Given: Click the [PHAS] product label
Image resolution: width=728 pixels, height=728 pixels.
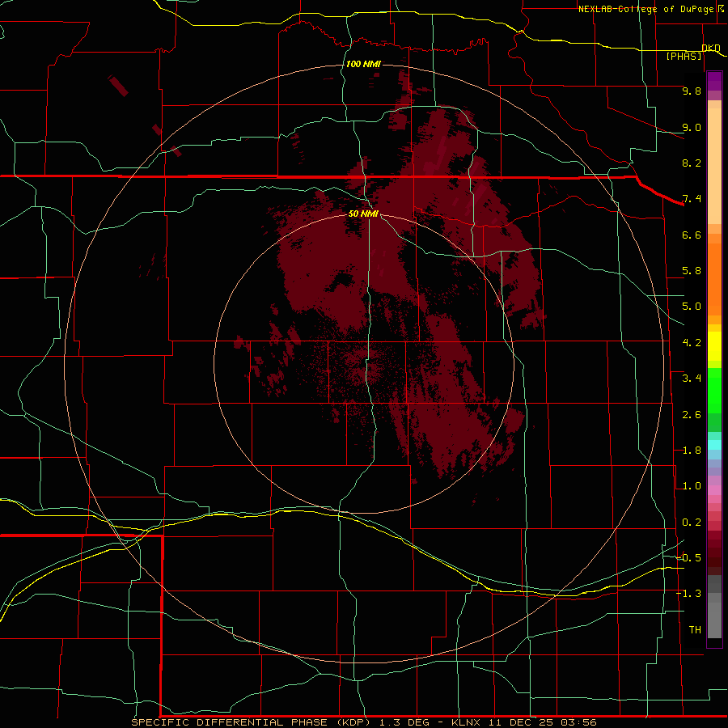Looking at the screenshot, I should (684, 56).
